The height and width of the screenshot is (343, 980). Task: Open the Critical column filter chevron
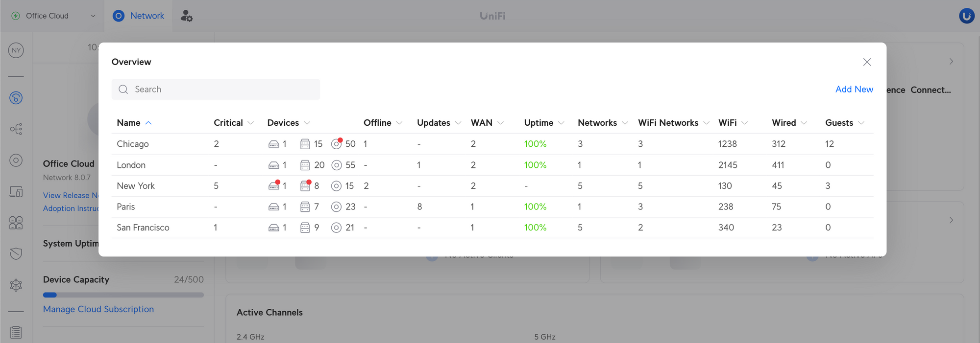click(251, 123)
